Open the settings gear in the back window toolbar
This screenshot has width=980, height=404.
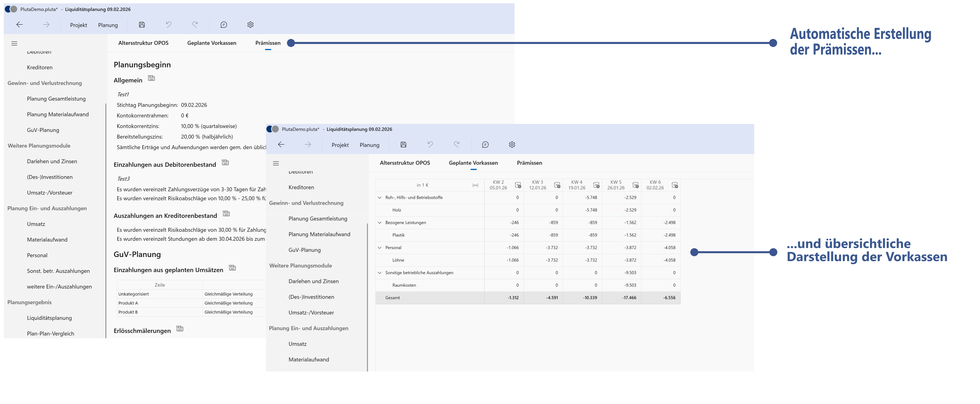click(250, 25)
